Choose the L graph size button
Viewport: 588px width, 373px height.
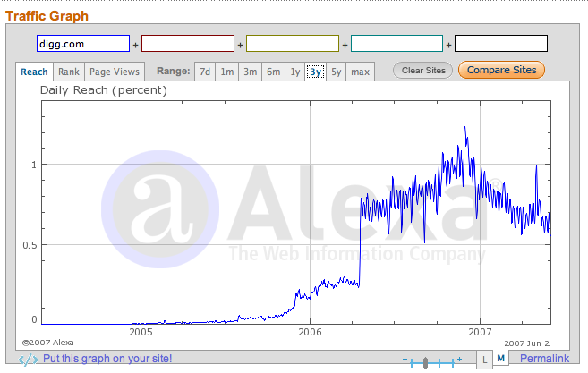point(484,360)
